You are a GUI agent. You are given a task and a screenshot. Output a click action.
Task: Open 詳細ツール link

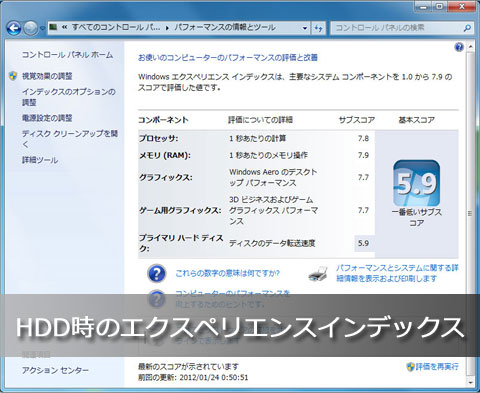pos(40,160)
